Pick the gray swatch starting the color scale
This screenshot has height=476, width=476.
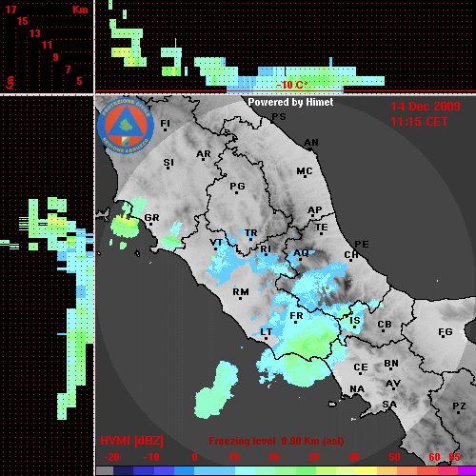click(105, 471)
